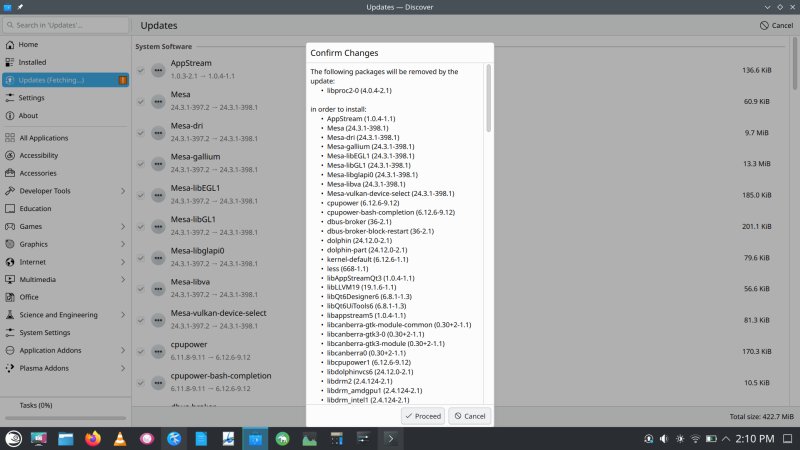Open Discover Settings from sidebar
Image resolution: width=800 pixels, height=450 pixels.
(65, 98)
